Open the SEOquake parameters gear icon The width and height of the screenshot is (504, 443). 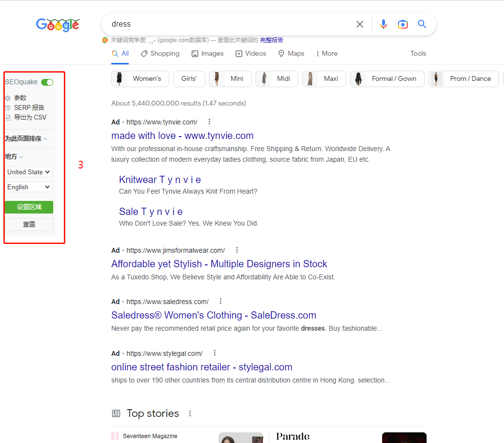tap(8, 98)
